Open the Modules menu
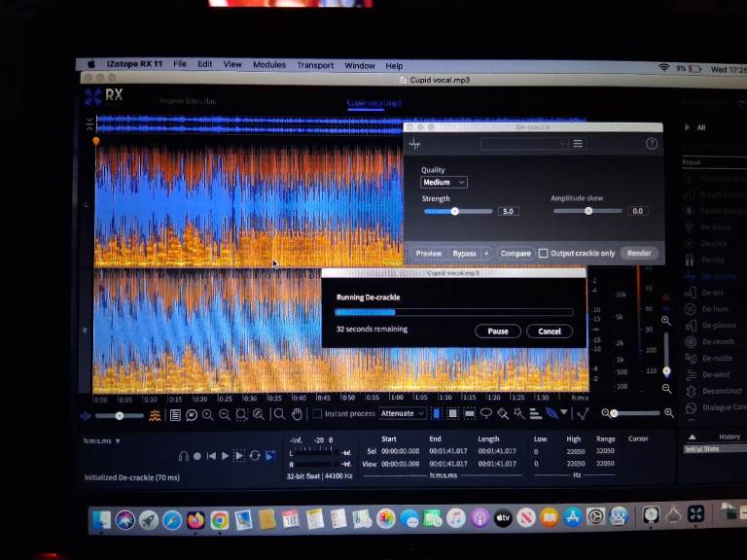 [269, 65]
